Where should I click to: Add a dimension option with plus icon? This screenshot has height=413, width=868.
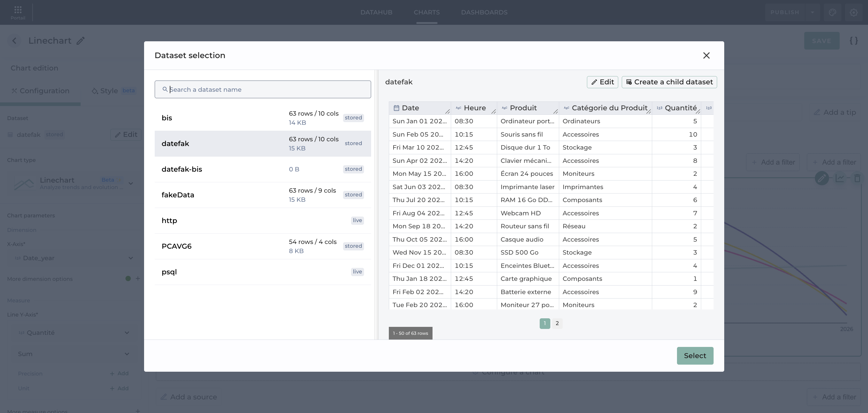[138, 278]
